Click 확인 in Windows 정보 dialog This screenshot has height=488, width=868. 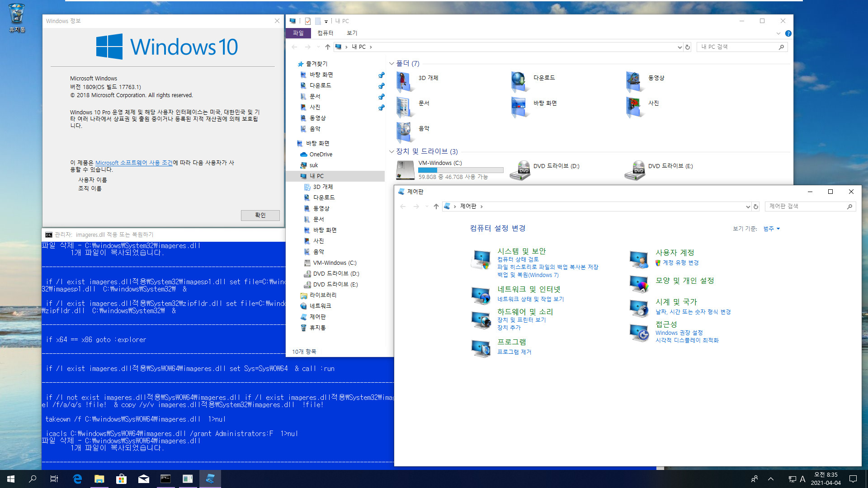coord(260,215)
